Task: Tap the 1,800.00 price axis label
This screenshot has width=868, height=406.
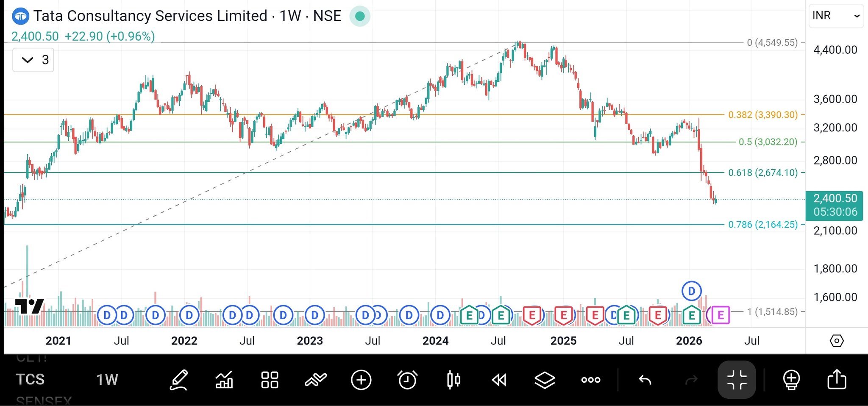Action: coord(835,268)
